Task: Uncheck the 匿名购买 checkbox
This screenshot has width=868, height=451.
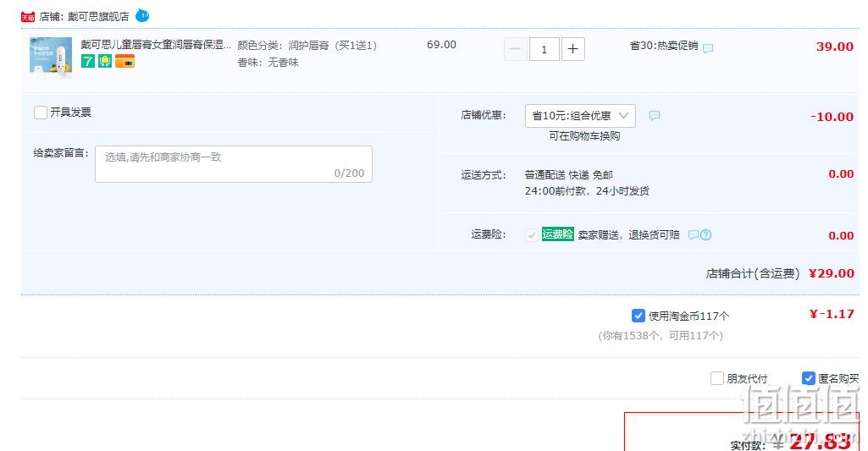Action: click(x=808, y=378)
